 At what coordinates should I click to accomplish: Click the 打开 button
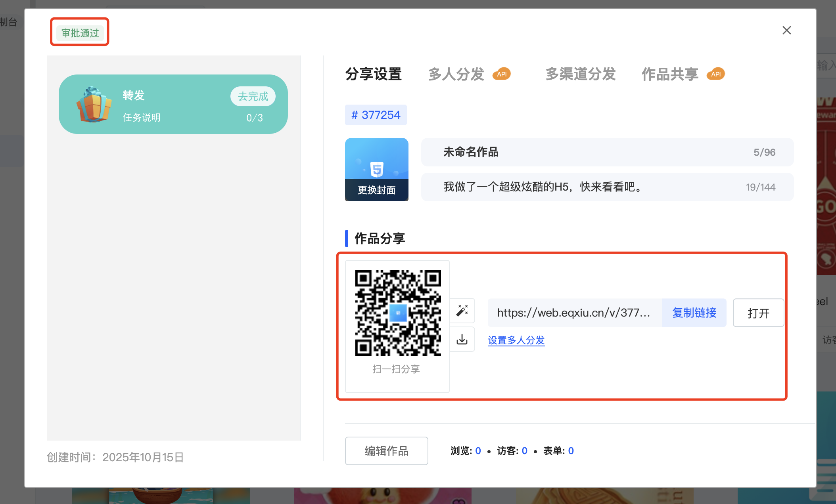point(758,313)
